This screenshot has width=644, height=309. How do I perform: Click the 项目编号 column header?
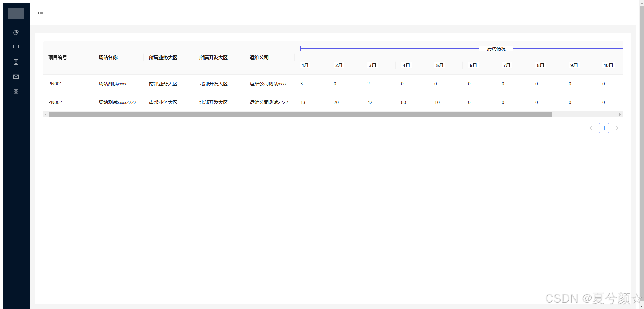click(57, 57)
